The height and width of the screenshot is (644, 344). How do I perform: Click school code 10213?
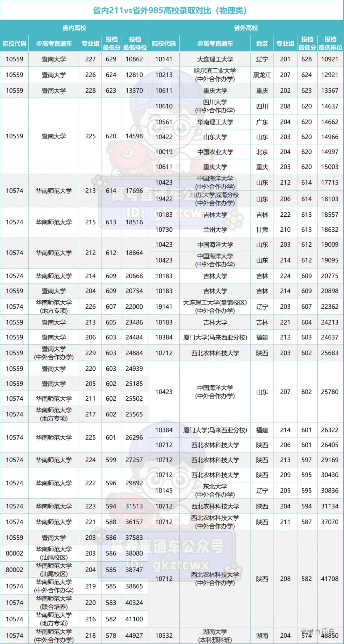[164, 75]
